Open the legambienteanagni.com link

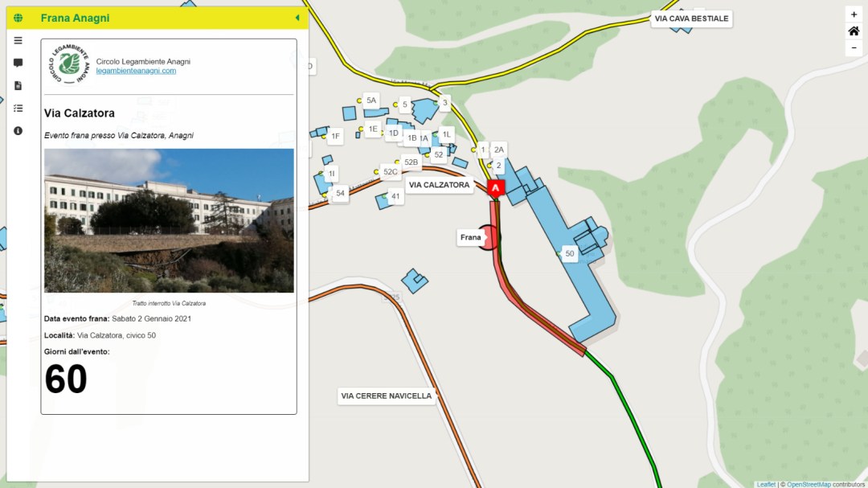point(136,71)
